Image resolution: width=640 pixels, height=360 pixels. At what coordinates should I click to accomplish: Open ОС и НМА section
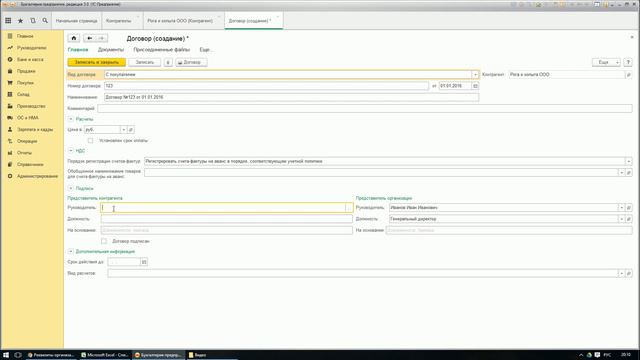[x=27, y=118]
